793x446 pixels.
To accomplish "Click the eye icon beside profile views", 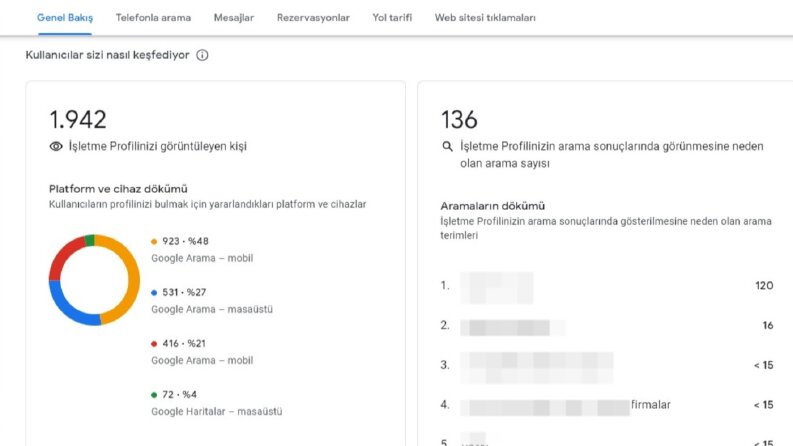I will tap(56, 146).
